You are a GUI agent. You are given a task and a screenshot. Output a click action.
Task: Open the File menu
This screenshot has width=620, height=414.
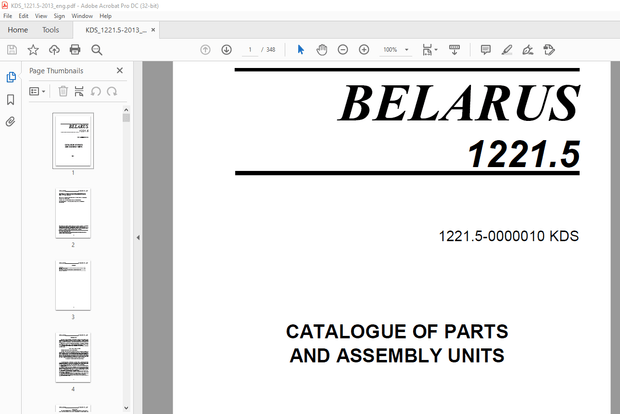[8, 16]
